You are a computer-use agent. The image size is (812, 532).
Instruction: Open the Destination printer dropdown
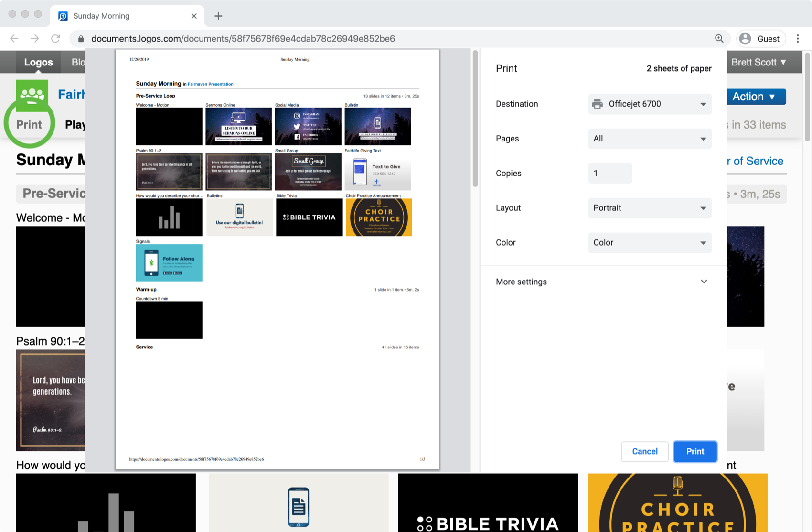[x=650, y=104]
